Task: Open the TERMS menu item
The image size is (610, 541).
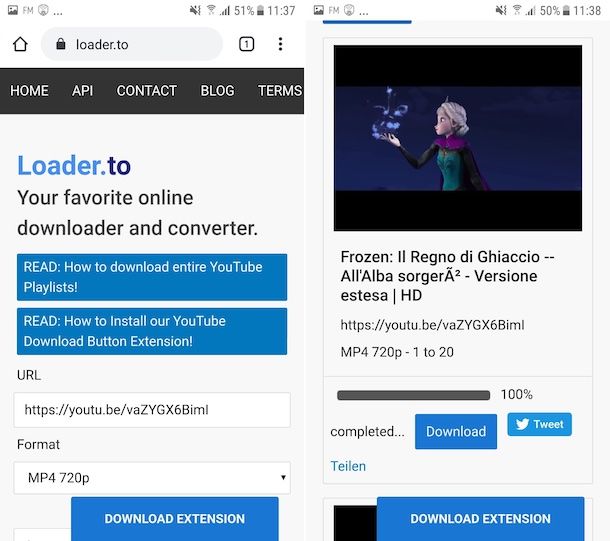Action: pos(280,91)
